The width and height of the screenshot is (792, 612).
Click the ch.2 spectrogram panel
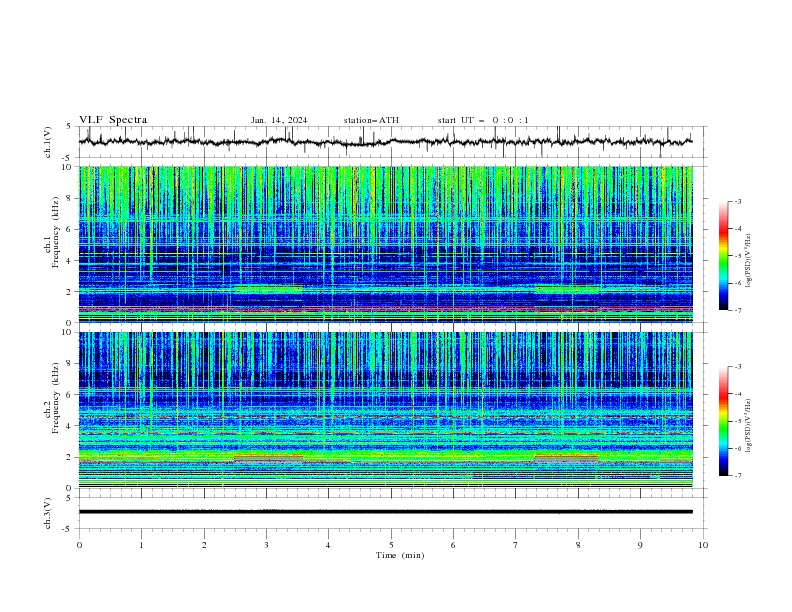(x=385, y=410)
